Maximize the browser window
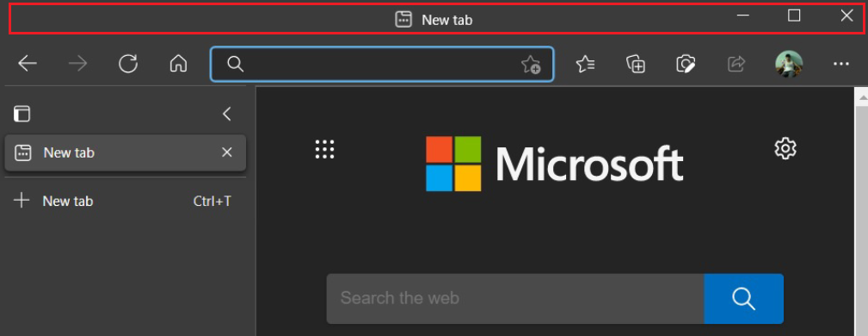 point(794,16)
